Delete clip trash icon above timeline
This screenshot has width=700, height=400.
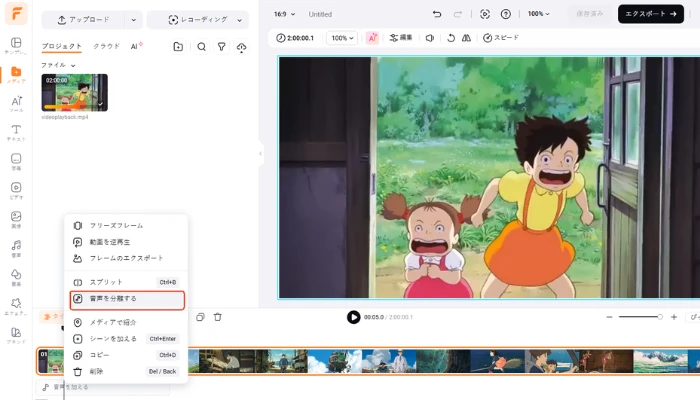217,317
